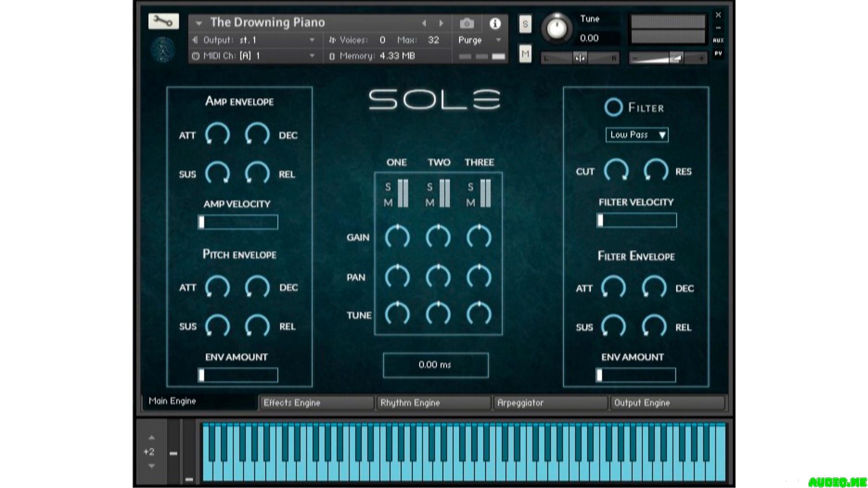The height and width of the screenshot is (488, 868).
Task: Adjust the Pitch Envelope REL knob
Action: click(257, 325)
